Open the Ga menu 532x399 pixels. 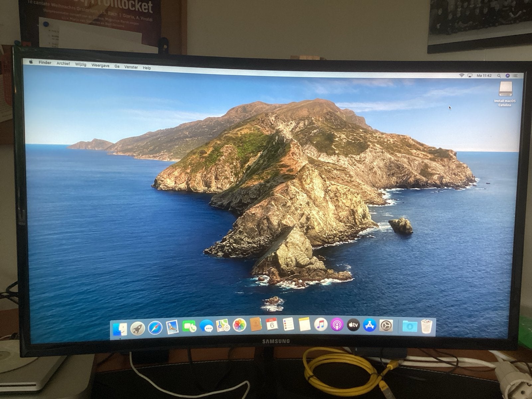pos(117,66)
